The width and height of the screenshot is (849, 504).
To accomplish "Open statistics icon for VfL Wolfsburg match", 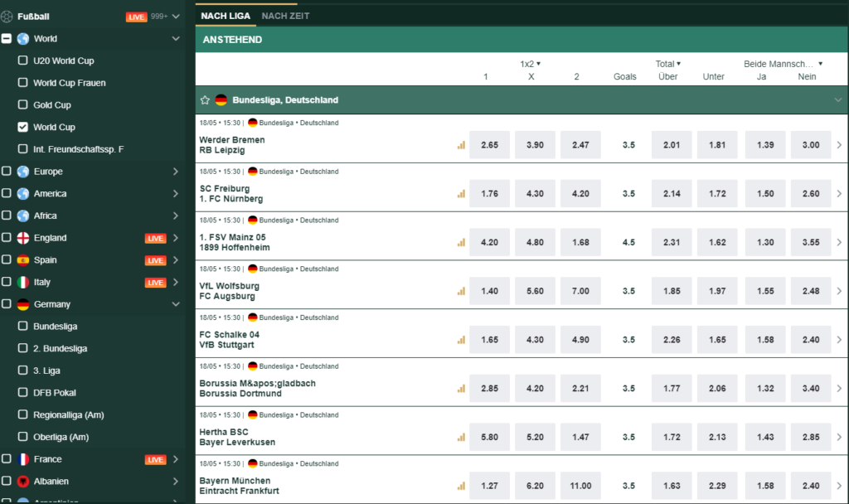I will pos(461,291).
